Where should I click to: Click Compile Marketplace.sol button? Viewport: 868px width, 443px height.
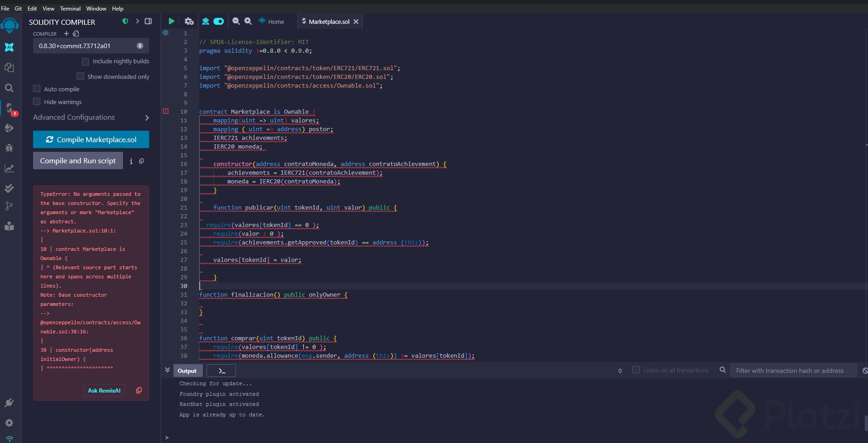point(91,139)
